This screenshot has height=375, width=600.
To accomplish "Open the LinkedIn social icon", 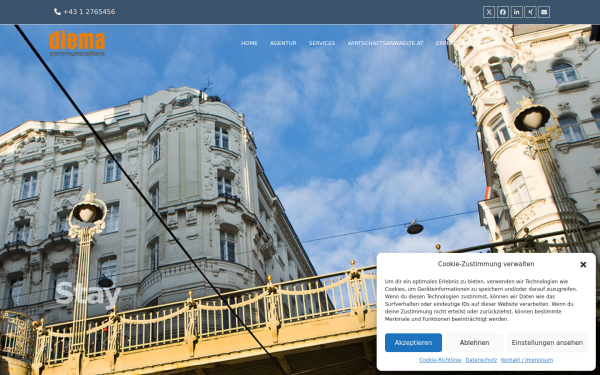I will coord(516,12).
